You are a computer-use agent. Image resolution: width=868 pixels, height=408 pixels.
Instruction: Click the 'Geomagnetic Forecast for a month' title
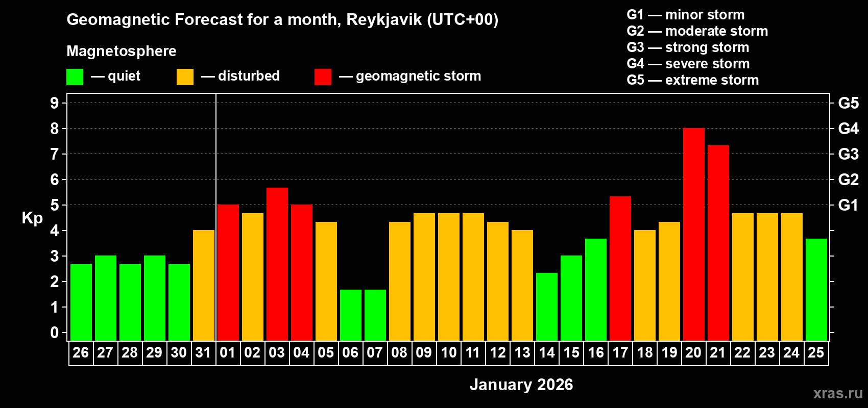point(282,20)
